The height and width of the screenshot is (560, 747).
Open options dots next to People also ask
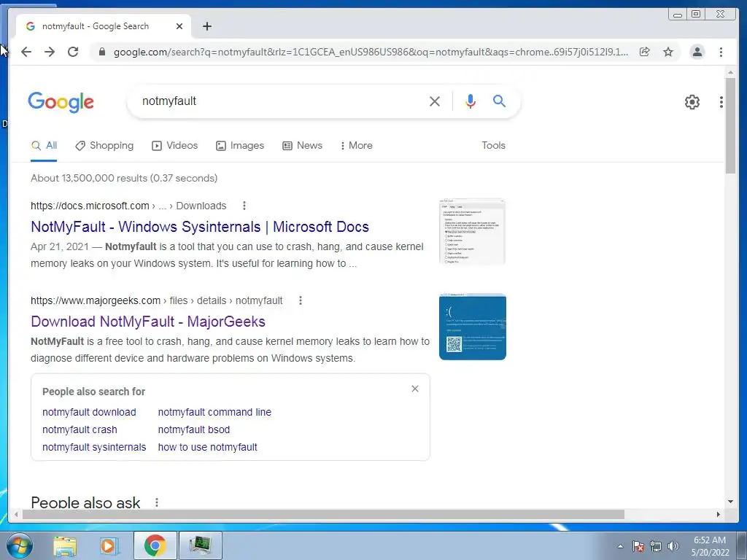click(156, 502)
